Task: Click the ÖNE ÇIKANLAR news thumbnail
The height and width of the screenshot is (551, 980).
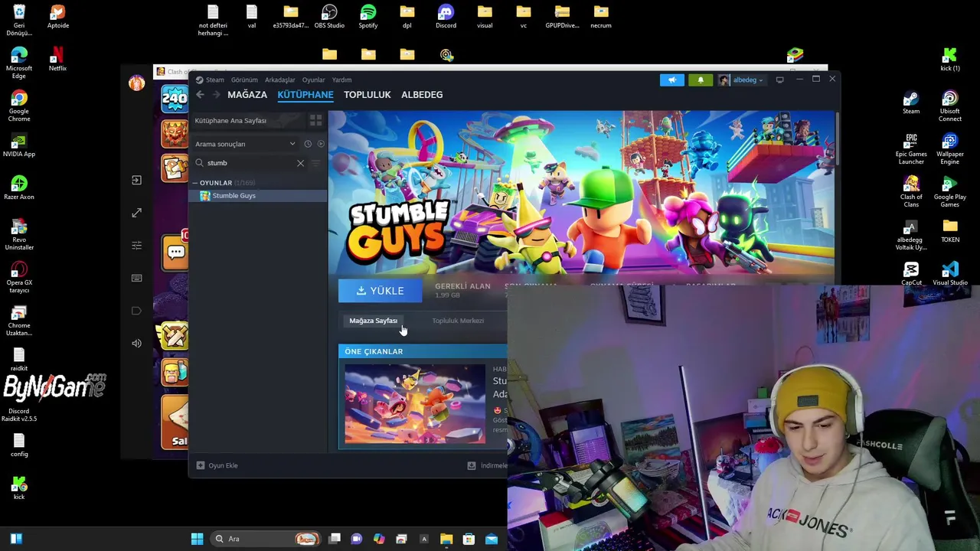Action: 415,404
